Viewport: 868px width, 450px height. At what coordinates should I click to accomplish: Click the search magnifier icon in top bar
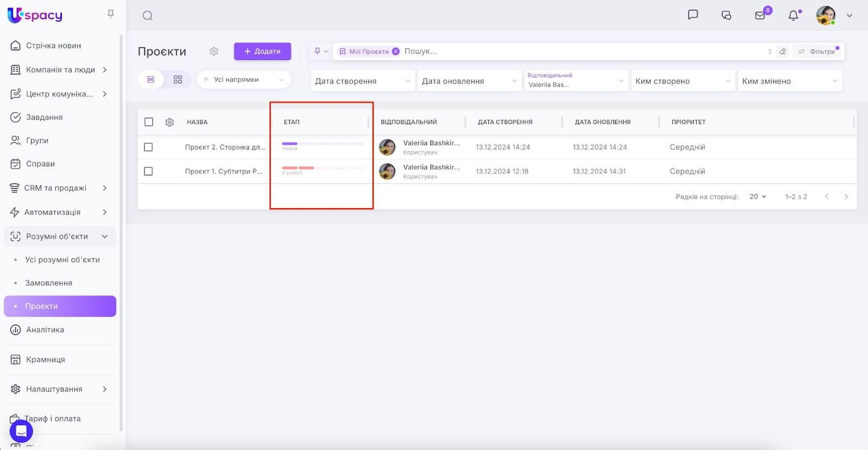click(148, 16)
